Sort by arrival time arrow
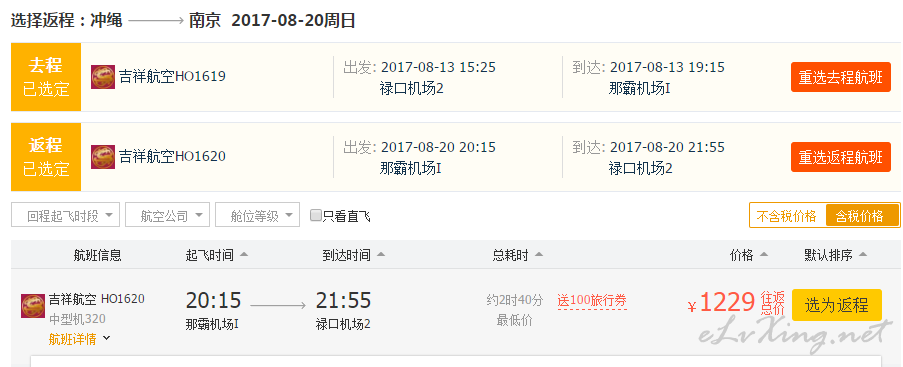This screenshot has height=367, width=903. pos(381,255)
